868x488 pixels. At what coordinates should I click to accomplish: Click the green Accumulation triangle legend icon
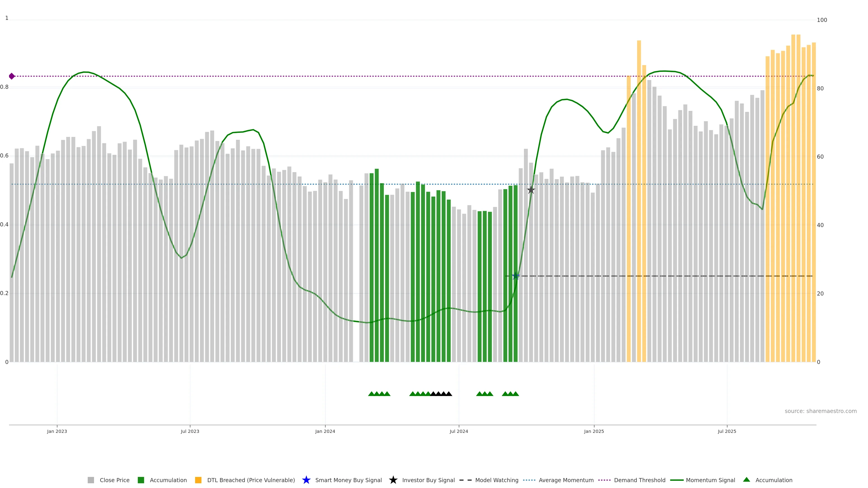click(746, 480)
